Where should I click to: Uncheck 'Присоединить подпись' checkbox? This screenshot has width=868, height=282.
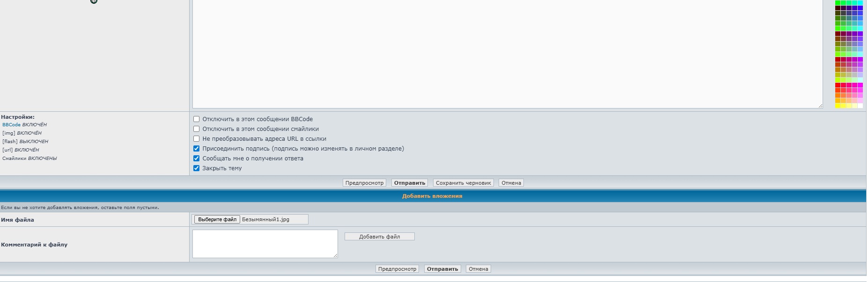tap(197, 149)
